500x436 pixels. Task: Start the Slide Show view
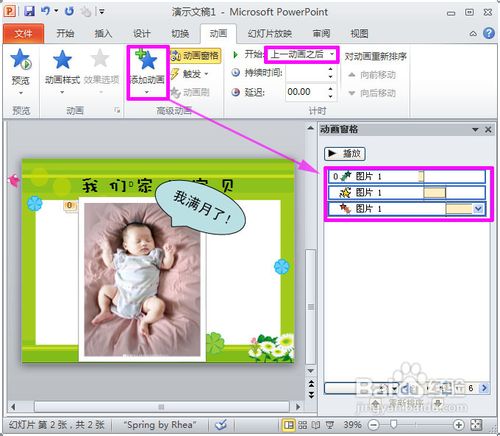click(x=330, y=425)
